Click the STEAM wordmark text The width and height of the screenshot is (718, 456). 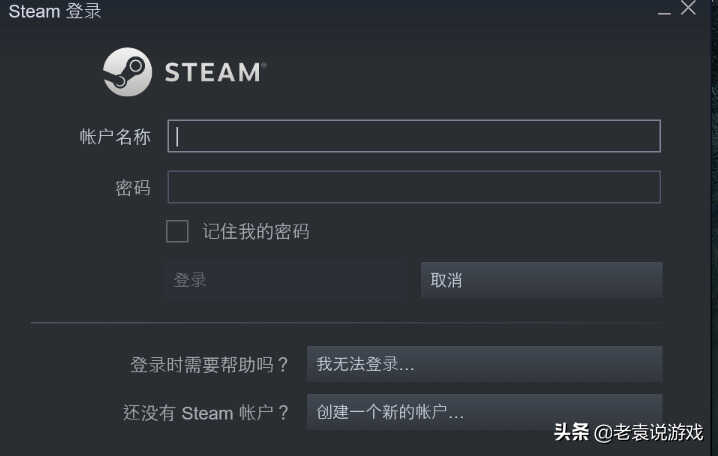point(213,73)
